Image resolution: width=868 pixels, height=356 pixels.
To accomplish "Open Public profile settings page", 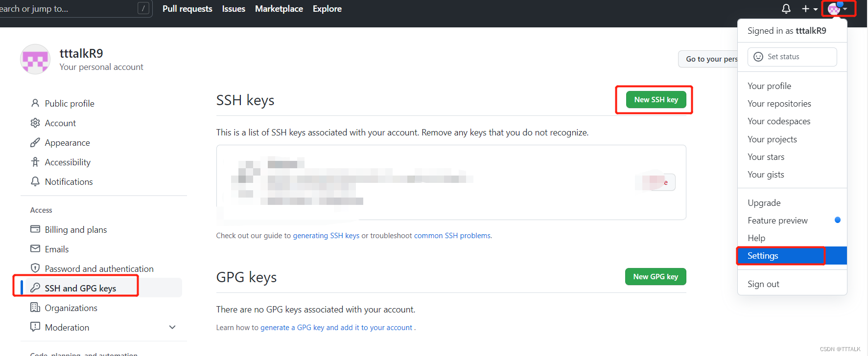I will click(x=70, y=103).
